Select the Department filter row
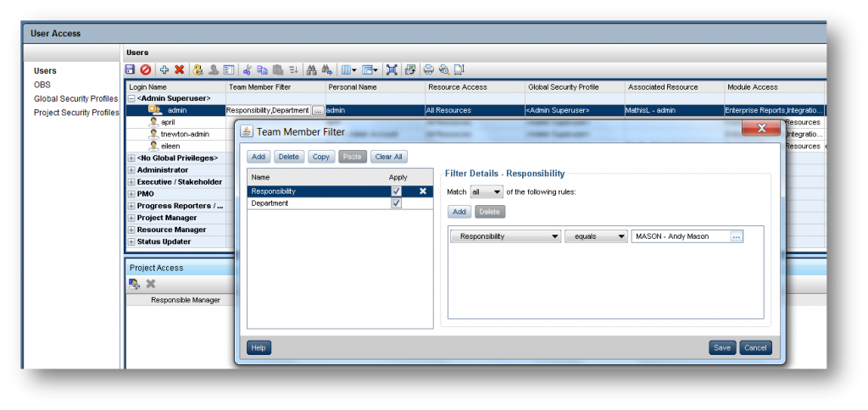This screenshot has width=868, height=410. (x=314, y=203)
